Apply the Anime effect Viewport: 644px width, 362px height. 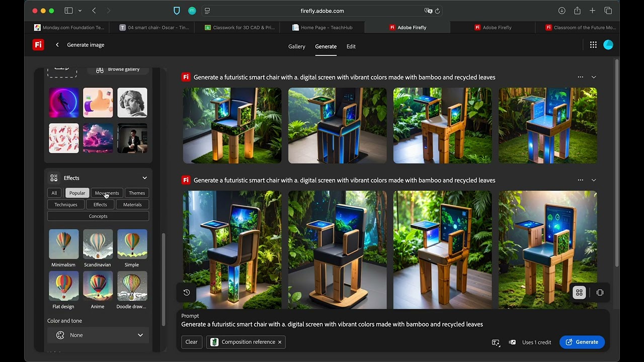pos(98,286)
